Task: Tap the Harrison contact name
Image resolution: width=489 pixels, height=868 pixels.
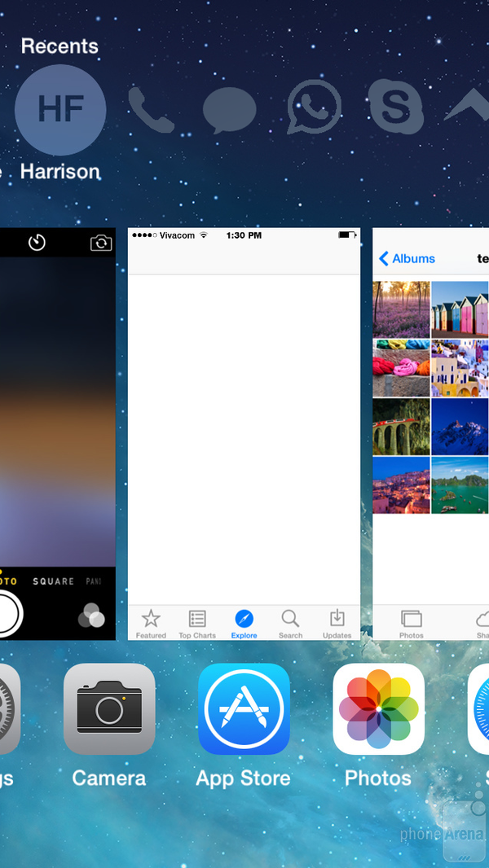Action: tap(59, 172)
